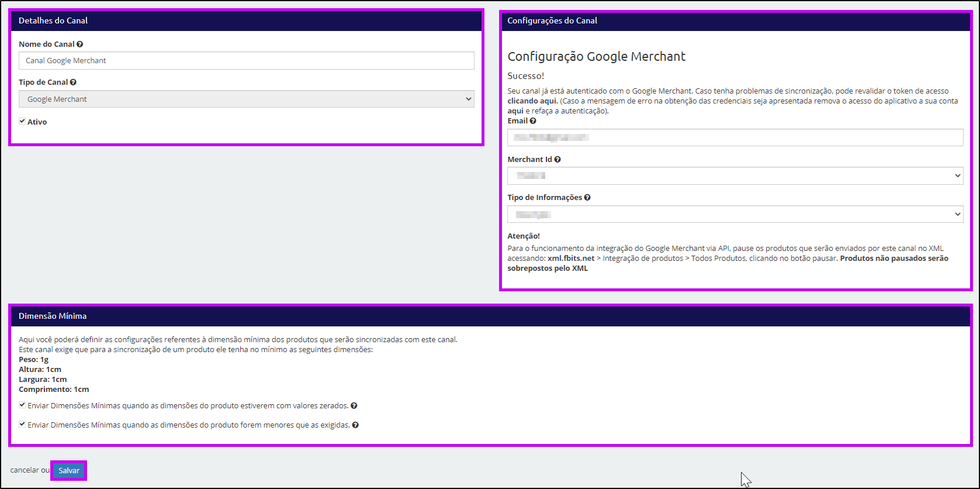Click into the Nome do Canal input field
This screenshot has width=980, height=489.
pos(247,60)
